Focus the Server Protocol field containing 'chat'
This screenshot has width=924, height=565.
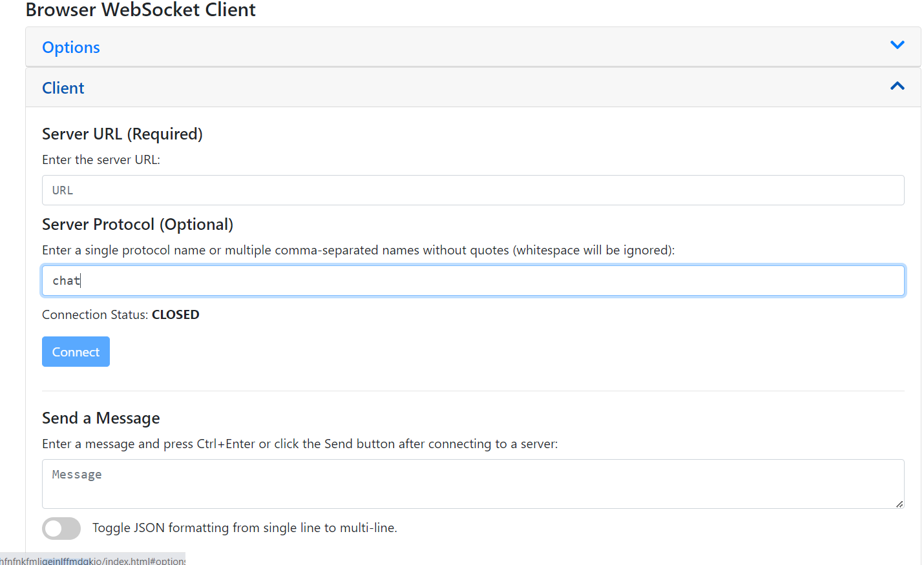472,281
